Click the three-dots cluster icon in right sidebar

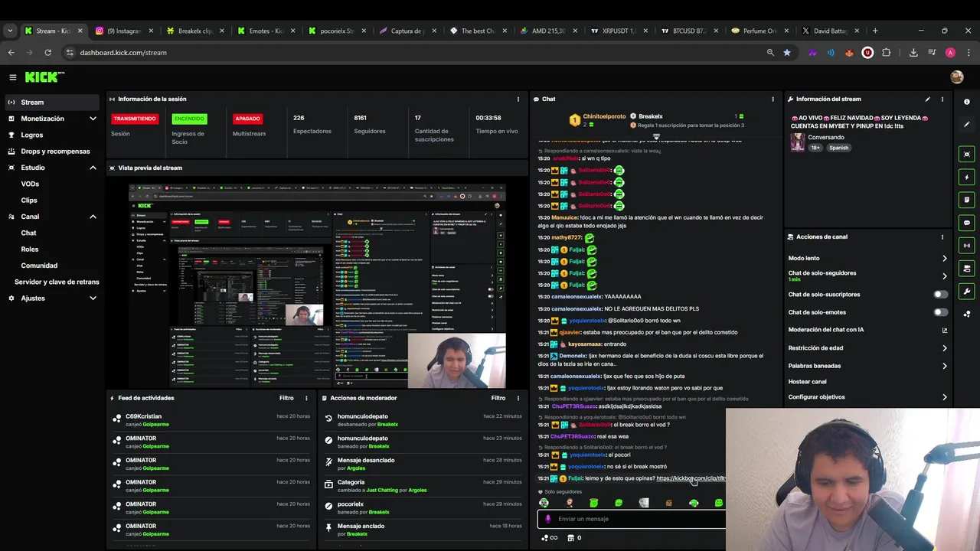(967, 314)
